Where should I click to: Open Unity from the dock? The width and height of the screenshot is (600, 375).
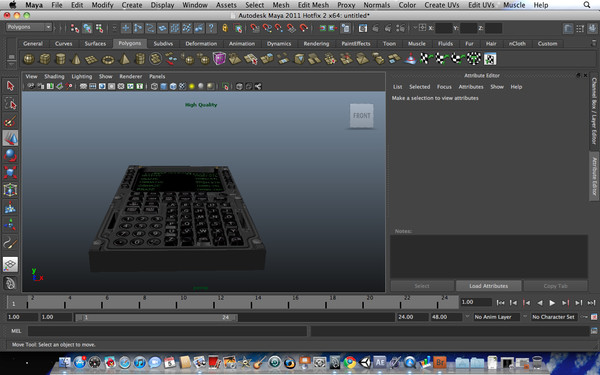(365, 362)
